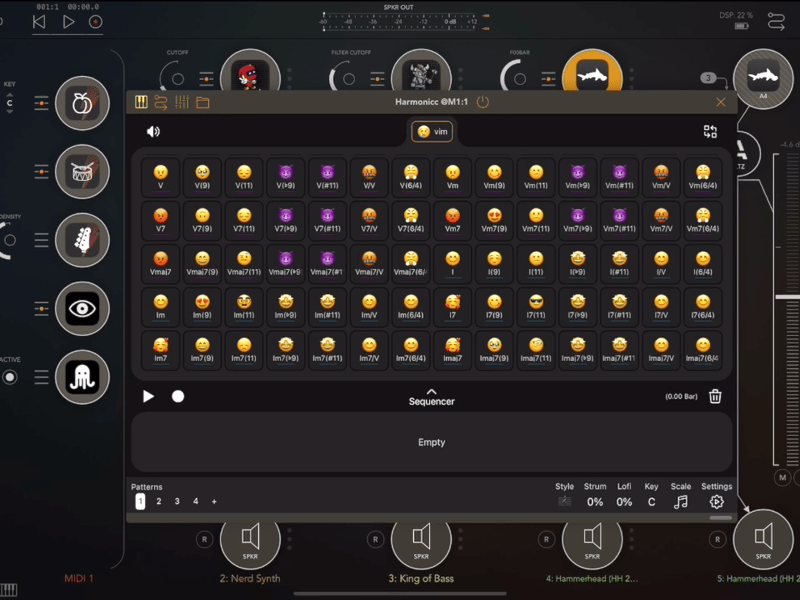Collapse the Sequencer panel chevron
The image size is (800, 600).
431,390
